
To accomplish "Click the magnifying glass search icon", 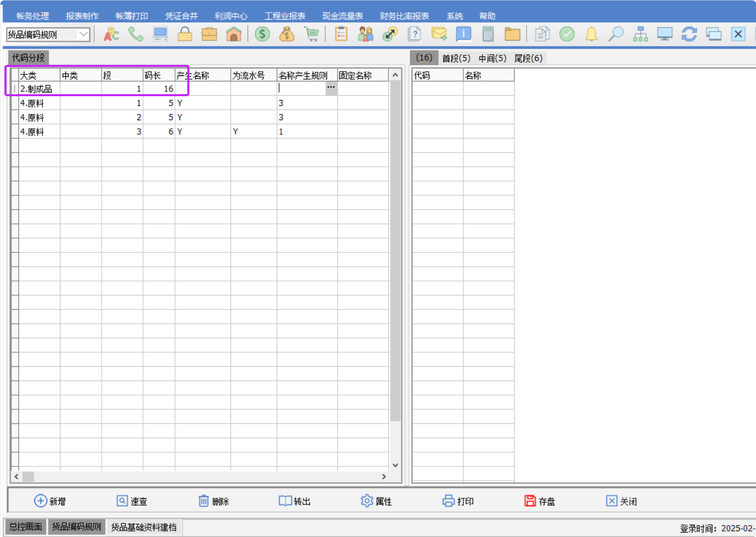I will [616, 34].
